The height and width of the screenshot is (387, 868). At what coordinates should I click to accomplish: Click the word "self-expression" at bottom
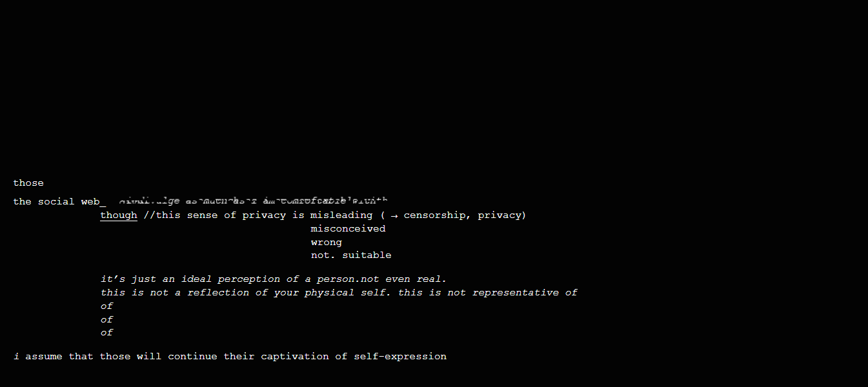[400, 357]
